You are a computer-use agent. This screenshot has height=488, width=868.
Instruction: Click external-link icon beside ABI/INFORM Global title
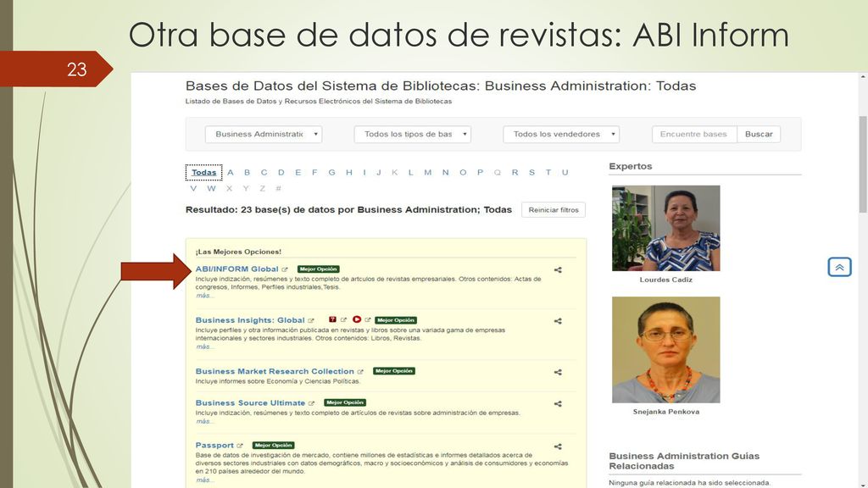click(x=285, y=269)
